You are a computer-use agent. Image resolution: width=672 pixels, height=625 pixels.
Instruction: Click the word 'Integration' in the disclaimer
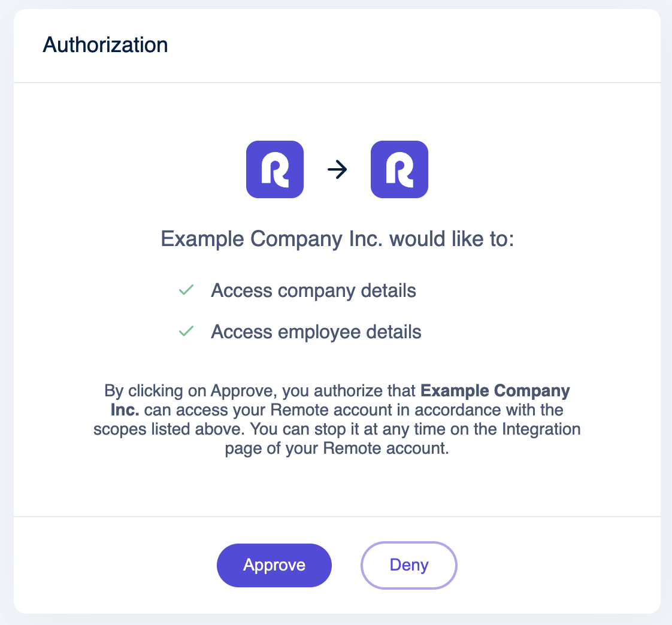(x=541, y=429)
